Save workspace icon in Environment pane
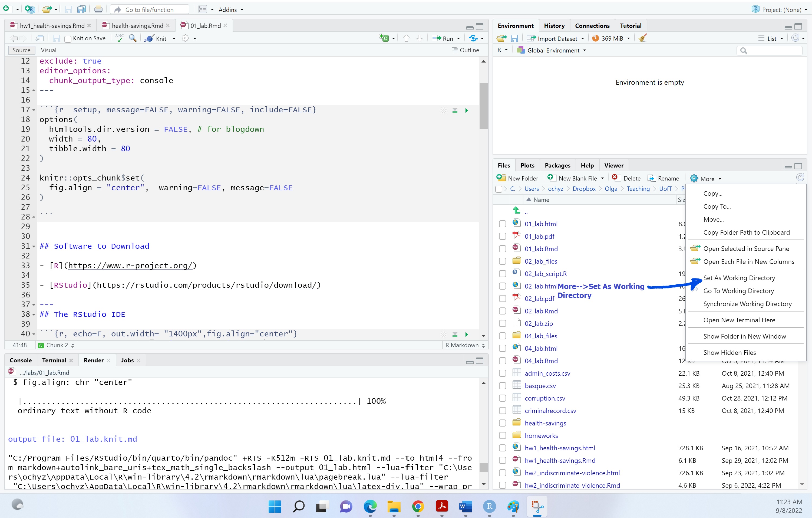This screenshot has height=518, width=812. click(514, 38)
